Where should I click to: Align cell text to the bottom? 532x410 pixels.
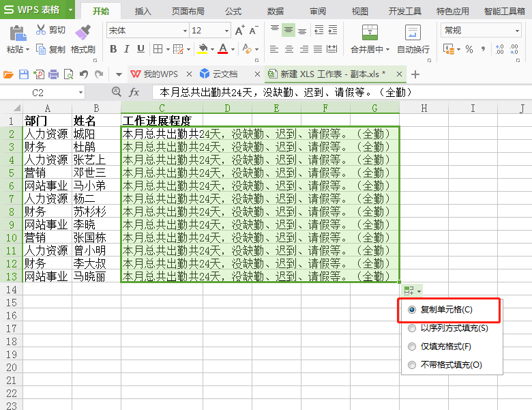pyautogui.click(x=302, y=31)
